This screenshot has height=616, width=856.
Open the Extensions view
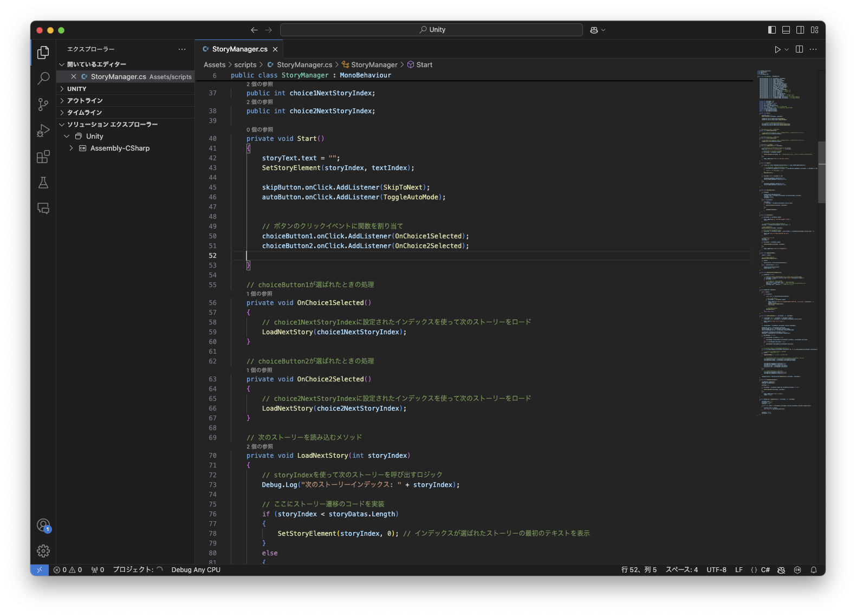point(43,157)
